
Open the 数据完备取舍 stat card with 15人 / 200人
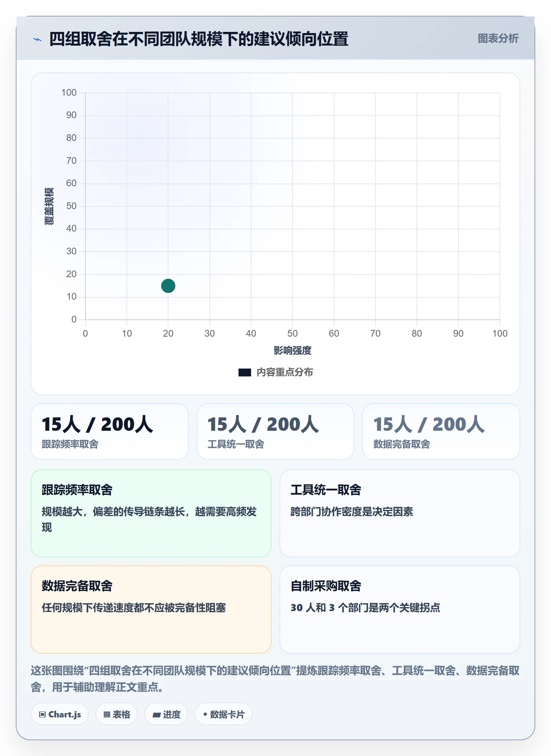(x=441, y=432)
